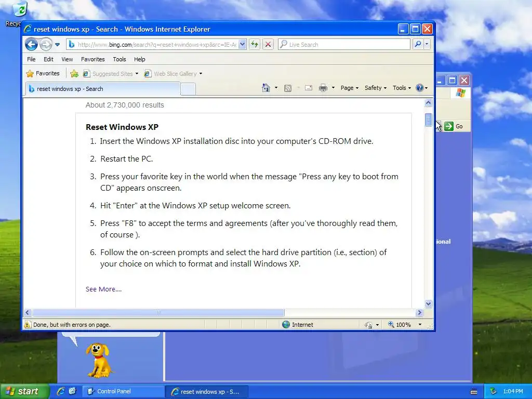
Task: Go back with the IE Back arrow
Action: pos(31,45)
